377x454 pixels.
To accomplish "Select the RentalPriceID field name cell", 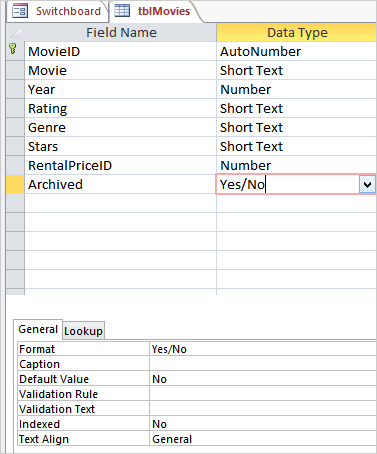I will (121, 165).
